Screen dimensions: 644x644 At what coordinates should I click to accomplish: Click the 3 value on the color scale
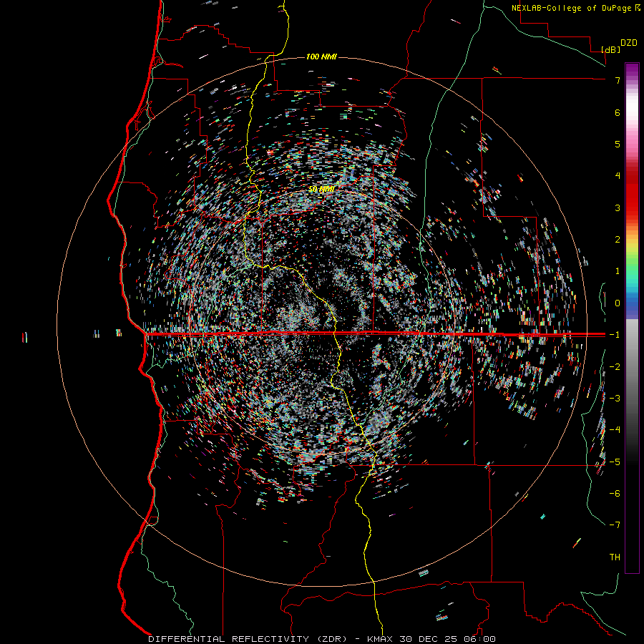pyautogui.click(x=618, y=208)
